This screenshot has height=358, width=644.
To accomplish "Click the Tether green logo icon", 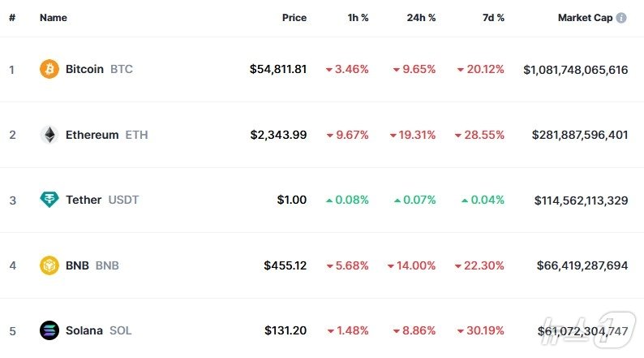I will [x=49, y=200].
